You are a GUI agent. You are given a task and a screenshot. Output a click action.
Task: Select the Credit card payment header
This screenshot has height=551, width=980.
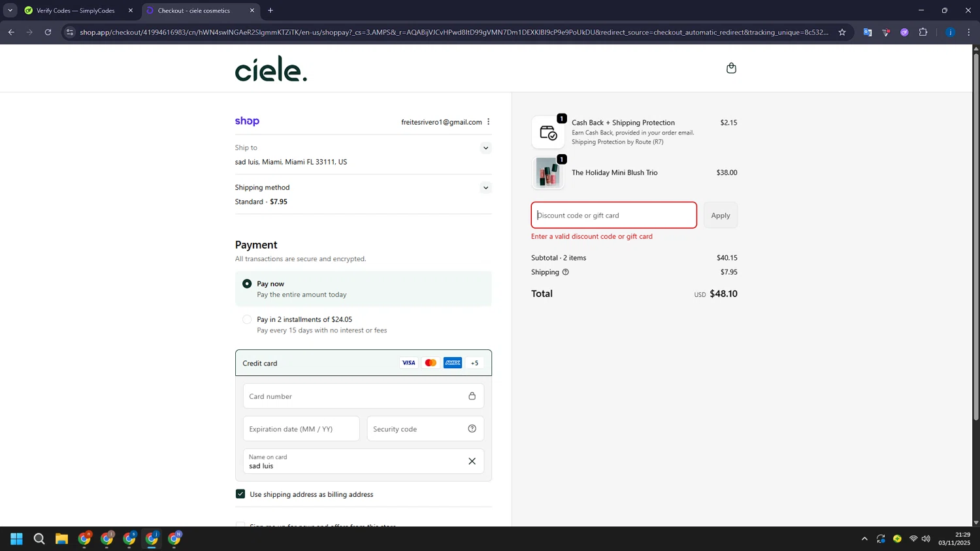(363, 363)
